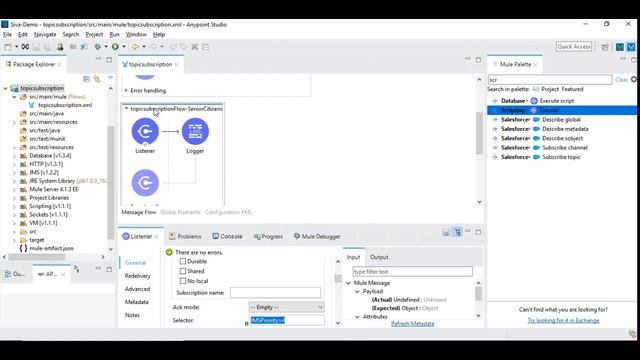Select the Listener component in SeniorCitizens flow
This screenshot has height=360, width=640.
tap(145, 131)
